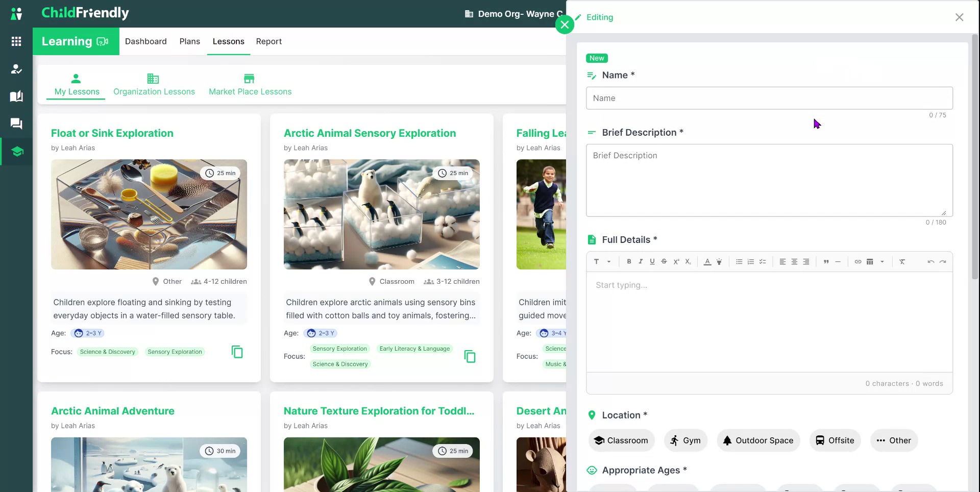The image size is (980, 492).
Task: Redo the last edit in the editor
Action: (943, 262)
